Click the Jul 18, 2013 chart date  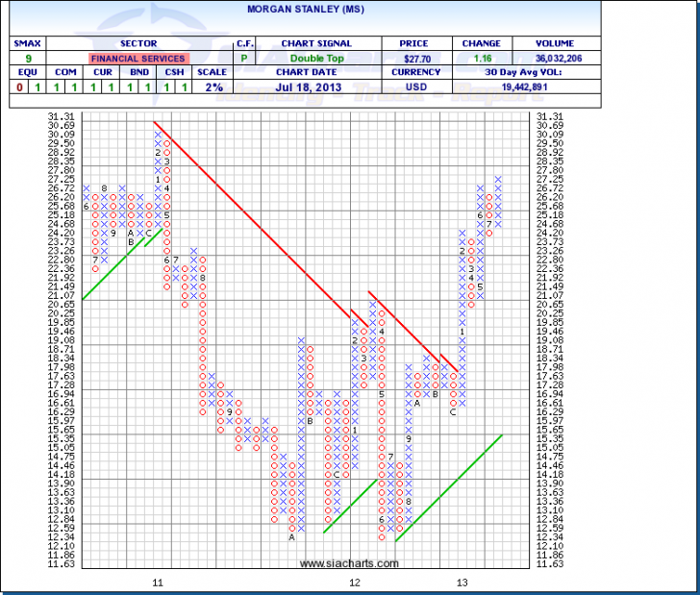318,87
